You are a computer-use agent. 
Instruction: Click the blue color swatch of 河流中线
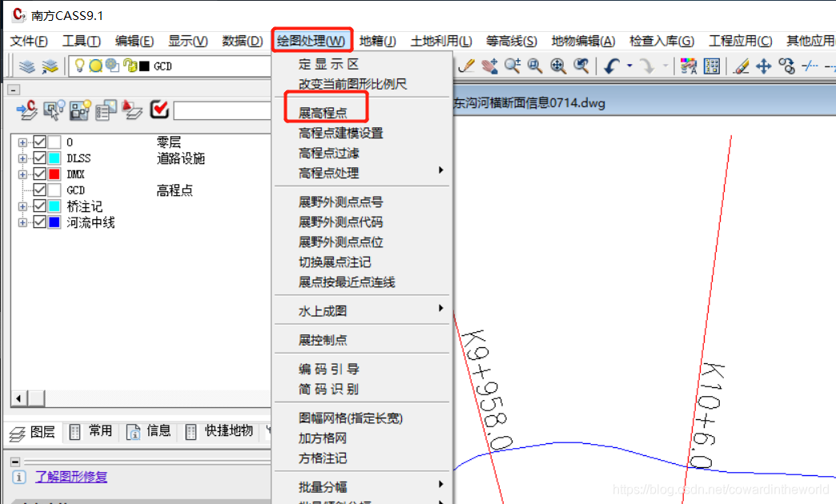point(54,222)
